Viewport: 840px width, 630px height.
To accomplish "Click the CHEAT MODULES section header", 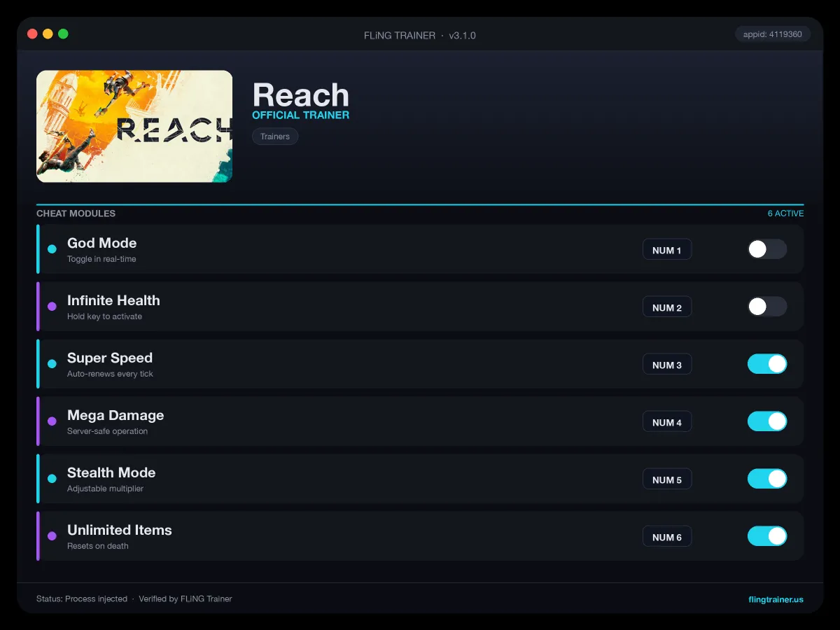I will coord(76,213).
